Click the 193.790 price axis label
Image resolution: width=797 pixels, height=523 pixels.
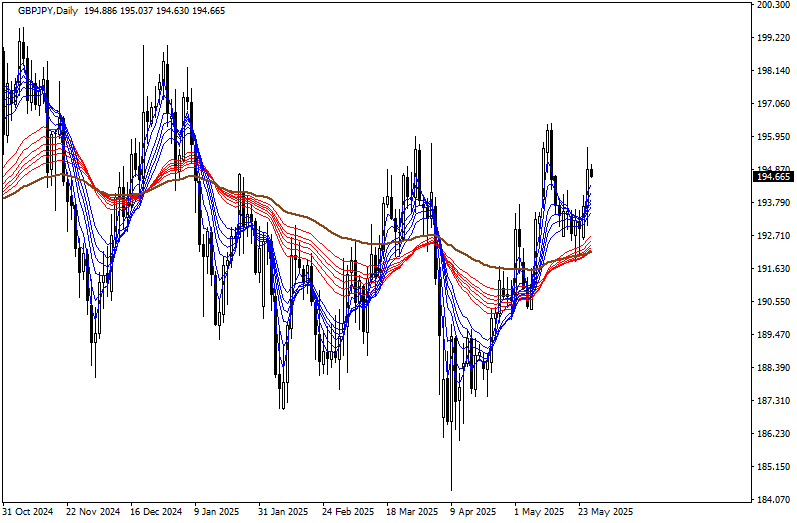(774, 203)
